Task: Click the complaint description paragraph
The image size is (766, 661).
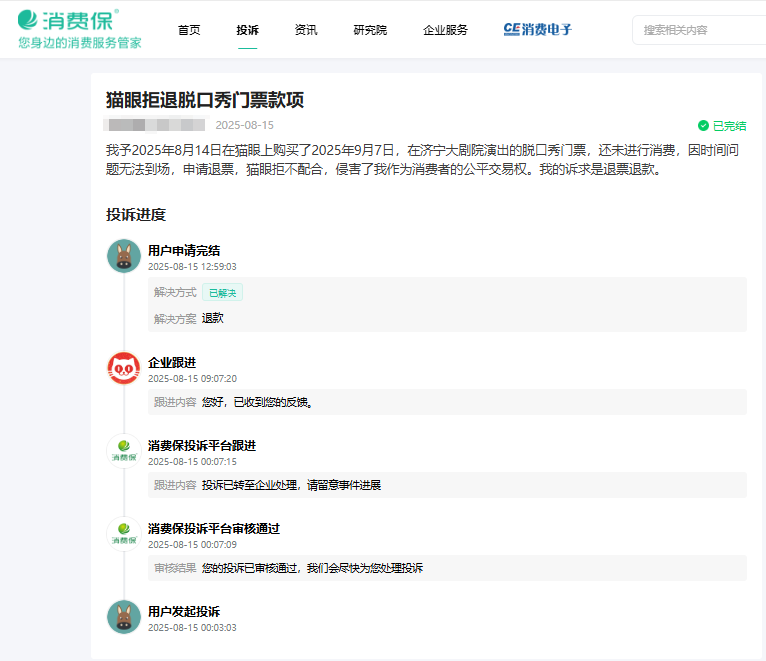Action: tap(422, 160)
